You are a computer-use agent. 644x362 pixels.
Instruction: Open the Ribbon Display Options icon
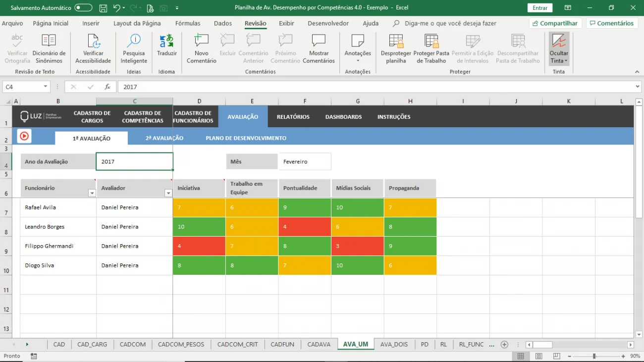(x=568, y=8)
